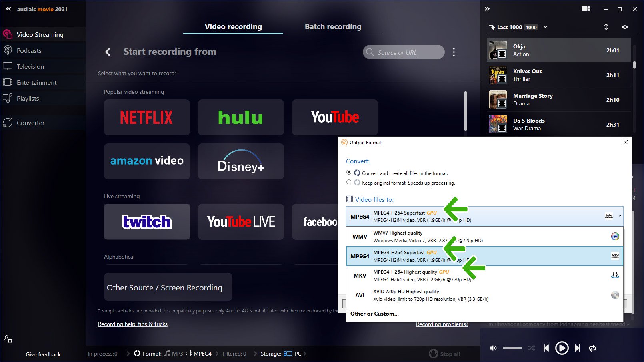The image size is (644, 362).
Task: Switch to Batch recording tab
Action: 333,27
